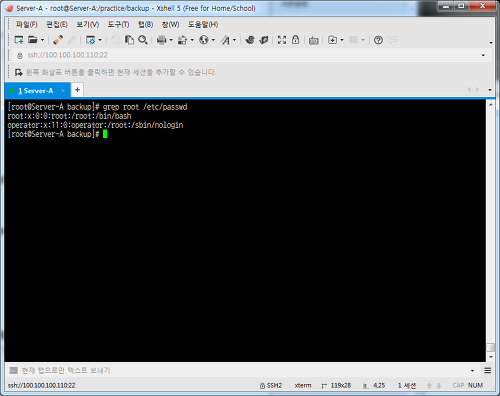Click the Find magnifier icon

(x=143, y=40)
